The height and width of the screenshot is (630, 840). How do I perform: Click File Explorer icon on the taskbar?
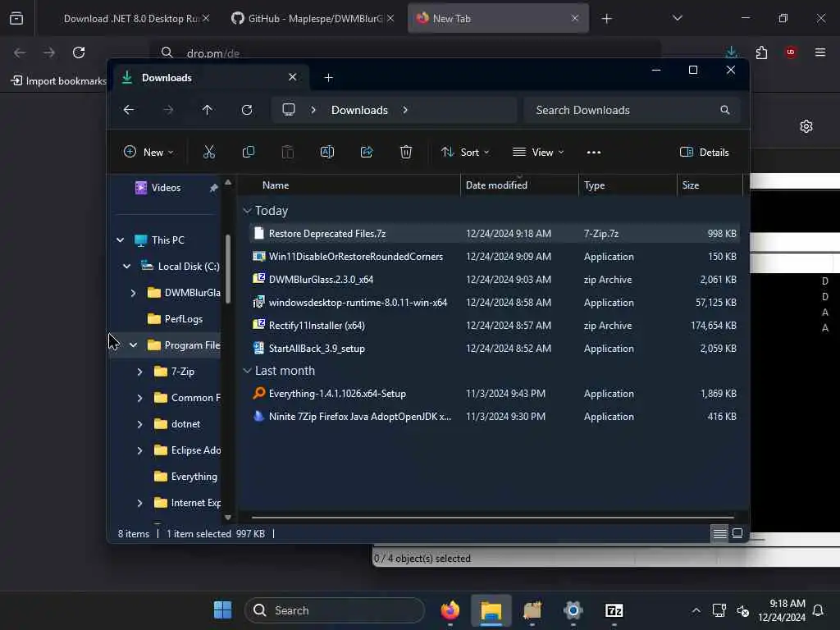(x=491, y=610)
